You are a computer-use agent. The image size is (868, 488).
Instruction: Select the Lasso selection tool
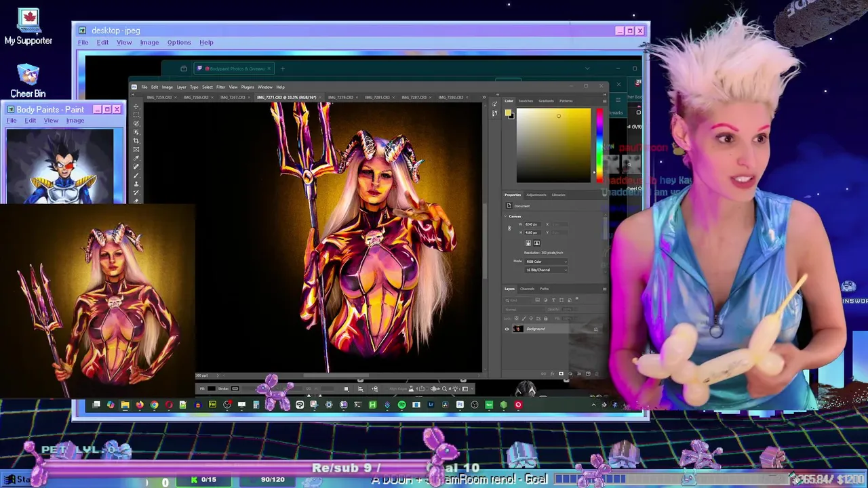pyautogui.click(x=136, y=123)
